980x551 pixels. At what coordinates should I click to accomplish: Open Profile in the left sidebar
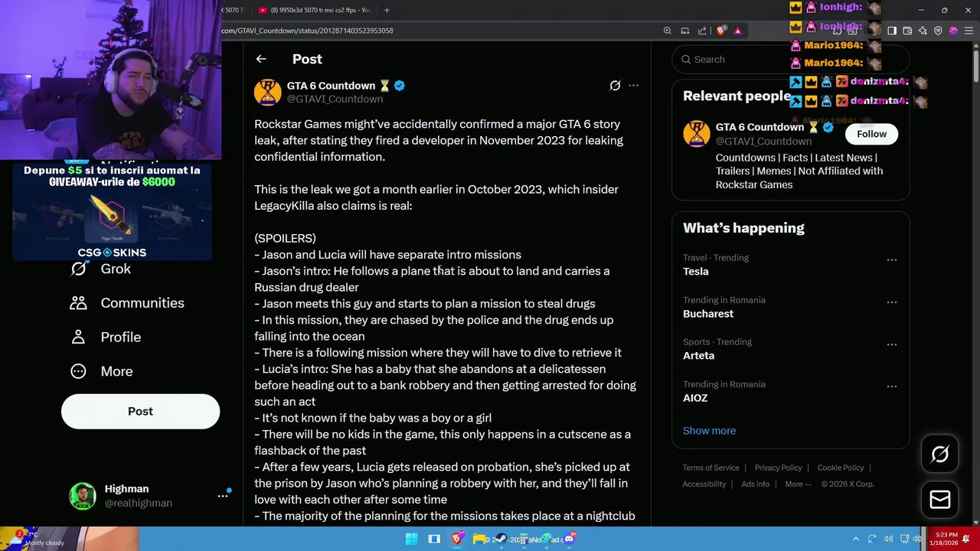(106, 337)
